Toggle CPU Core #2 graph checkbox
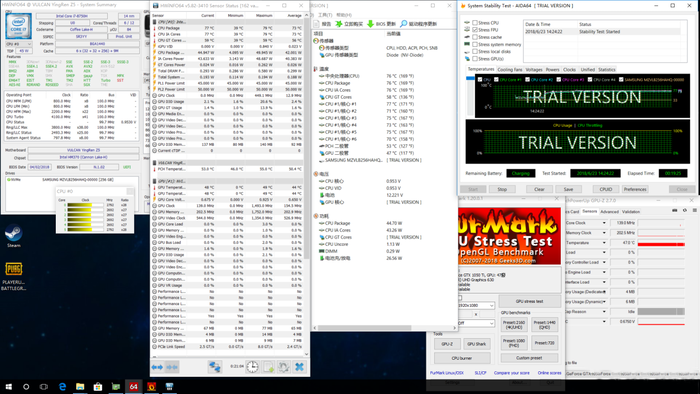 (x=527, y=79)
